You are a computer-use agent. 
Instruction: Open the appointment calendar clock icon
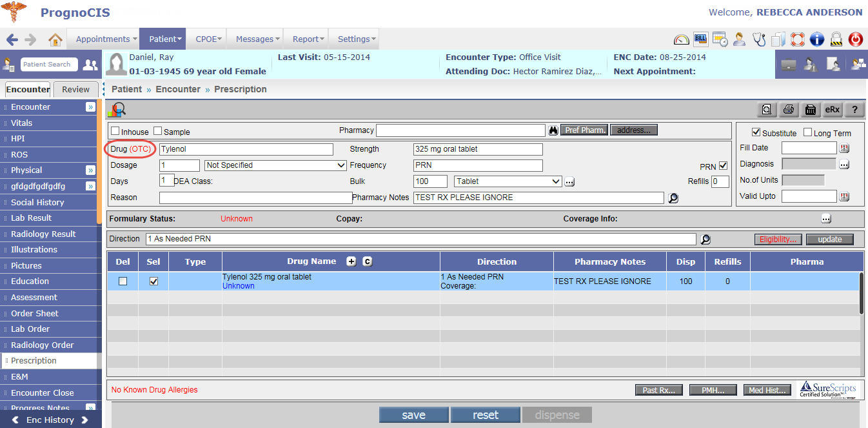(720, 39)
